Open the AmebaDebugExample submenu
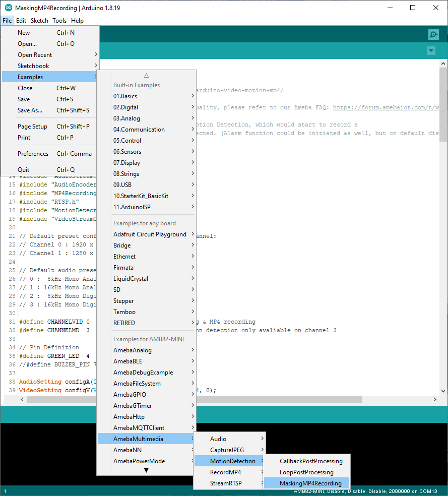This screenshot has height=496, width=448. click(x=146, y=373)
